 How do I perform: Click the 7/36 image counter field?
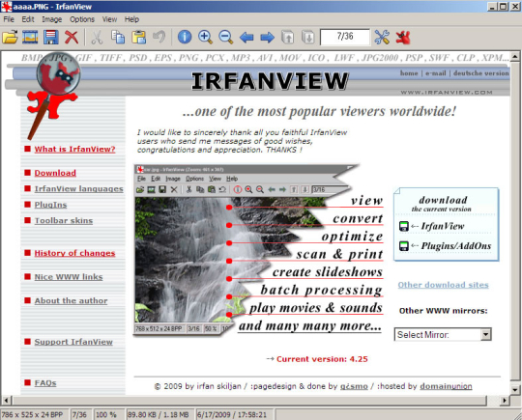[x=345, y=37]
